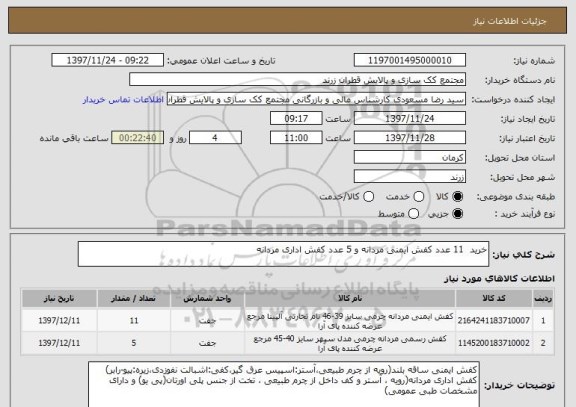The height and width of the screenshot is (407, 576).
Task: Click the formal shoe item name in row 2
Action: (x=350, y=343)
